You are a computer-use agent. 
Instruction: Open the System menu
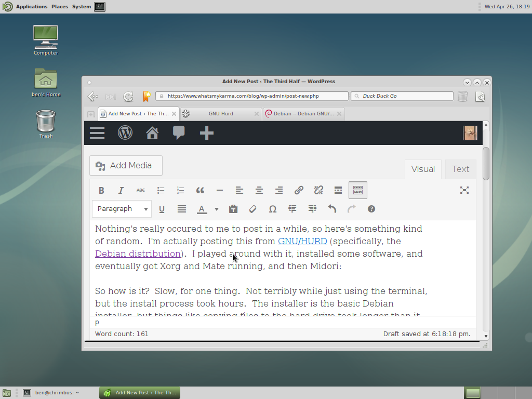[x=82, y=6]
